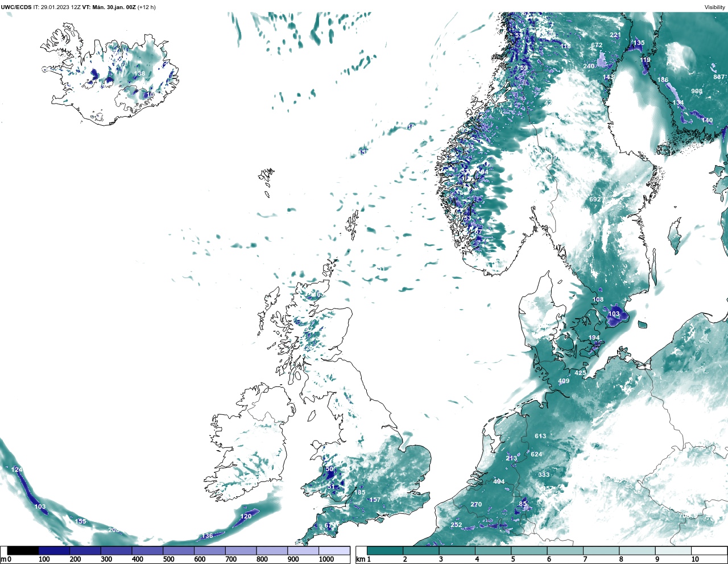Click the 7–8 km legend swatch
Image resolution: width=728 pixels, height=564 pixels.
pos(601,550)
